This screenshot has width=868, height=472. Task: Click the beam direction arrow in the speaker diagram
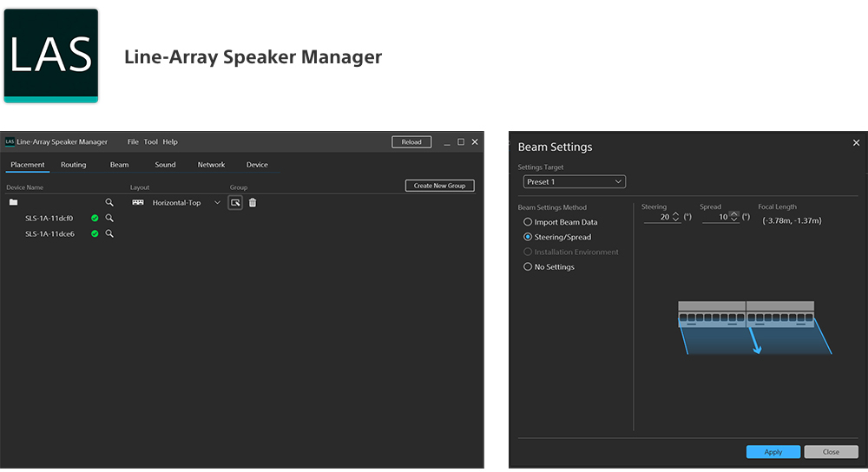point(754,343)
